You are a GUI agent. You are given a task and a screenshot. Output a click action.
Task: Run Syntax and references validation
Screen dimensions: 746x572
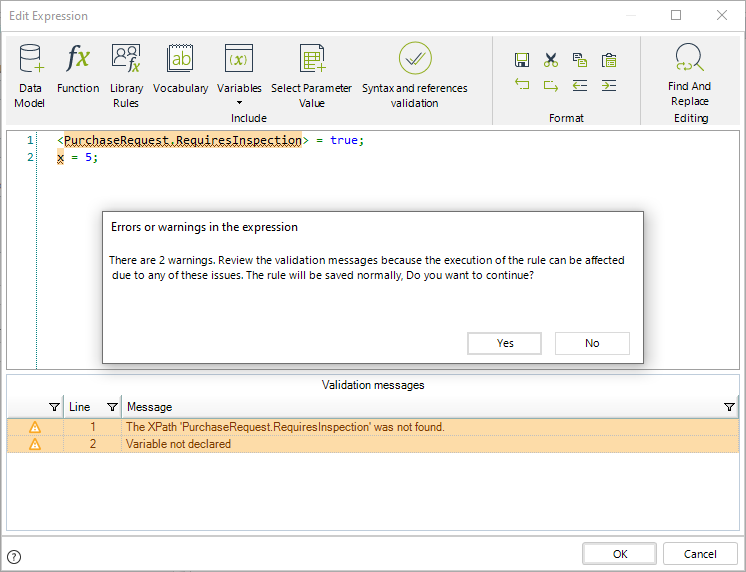click(415, 75)
